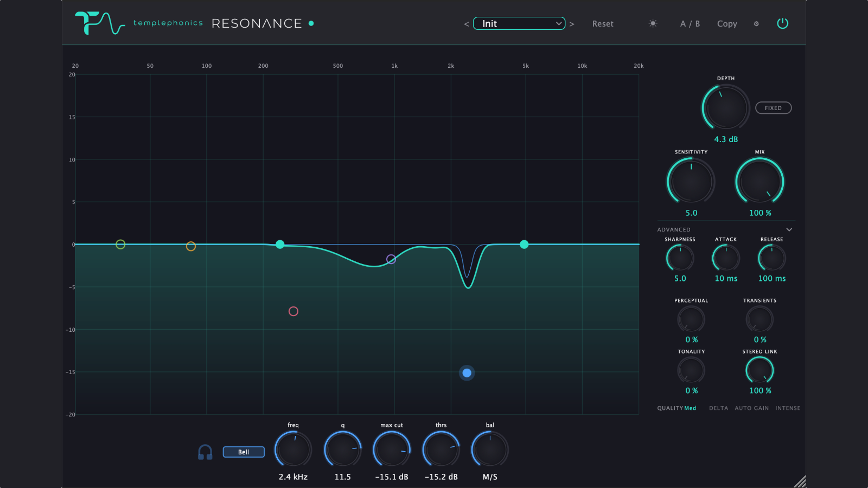
Task: Click the bal balance knob
Action: tap(490, 450)
